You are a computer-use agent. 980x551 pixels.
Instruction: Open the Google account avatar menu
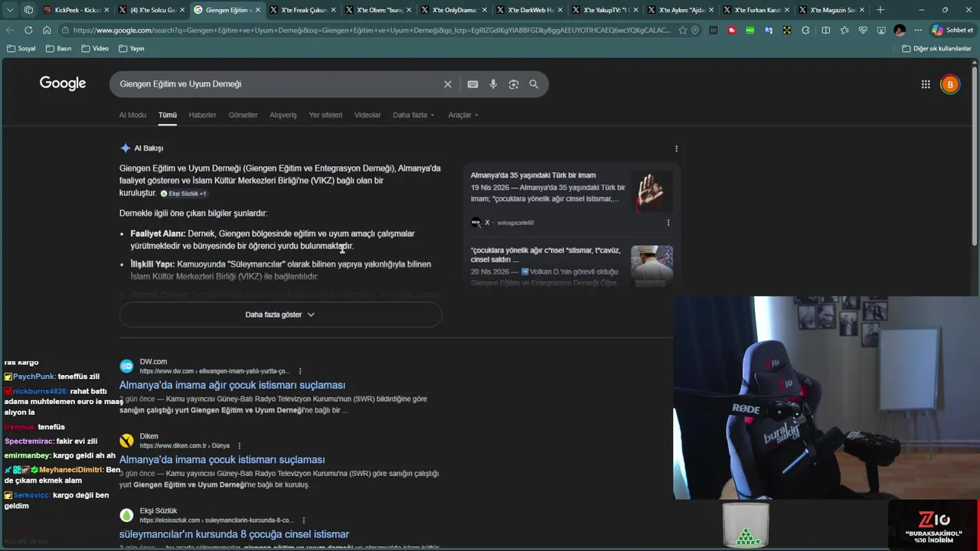pos(950,84)
